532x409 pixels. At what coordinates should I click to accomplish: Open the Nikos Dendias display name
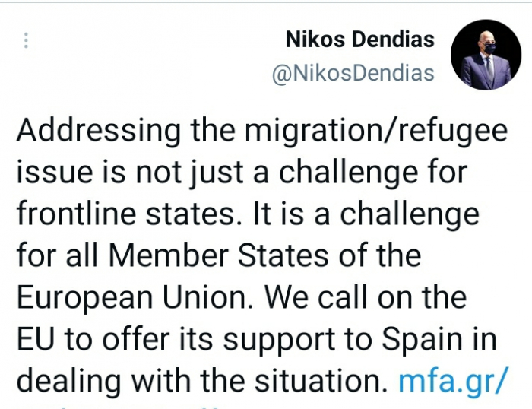(x=359, y=38)
